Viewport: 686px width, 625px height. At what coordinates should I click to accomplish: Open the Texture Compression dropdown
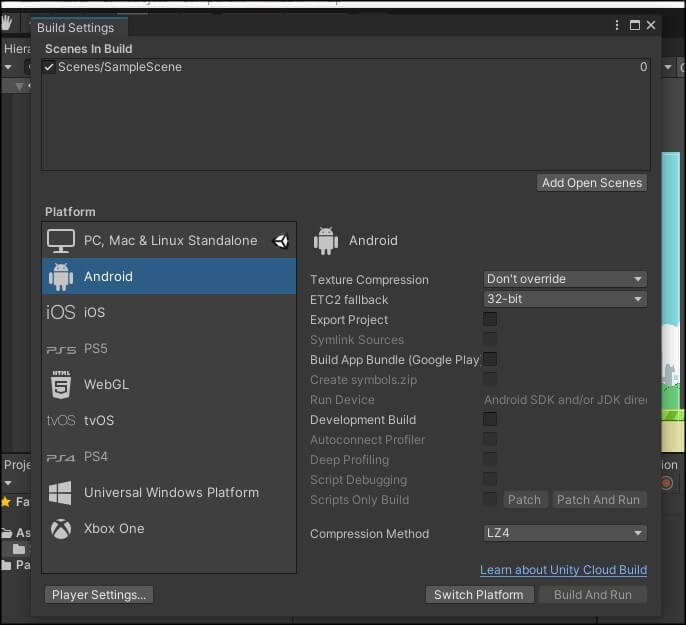[565, 279]
